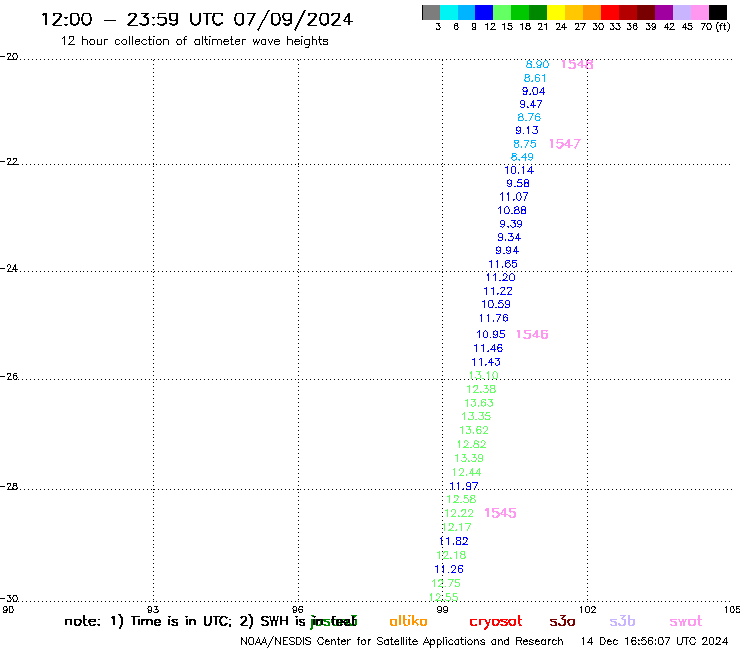Image resolution: width=740 pixels, height=650 pixels.
Task: Click the wave height value 9.47
Action: (x=531, y=104)
